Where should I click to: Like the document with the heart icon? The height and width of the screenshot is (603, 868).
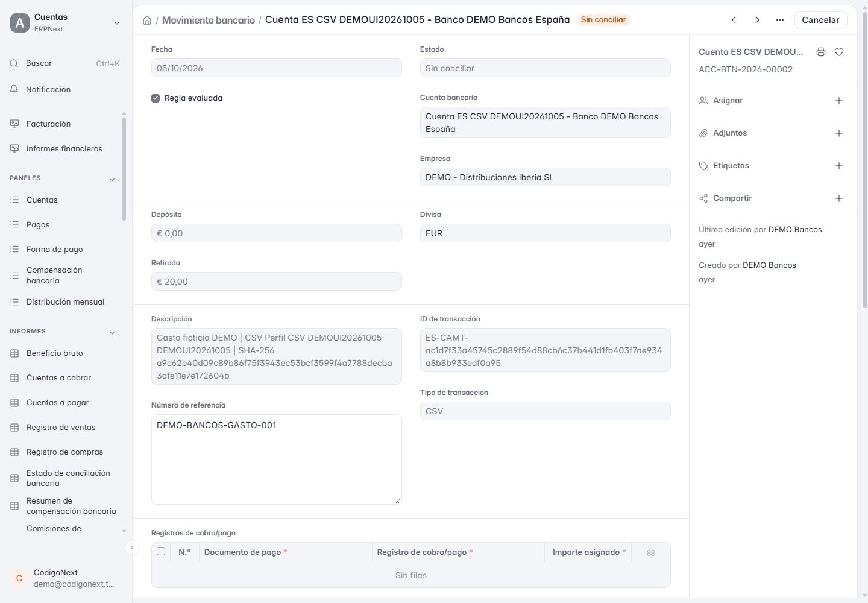(x=839, y=52)
